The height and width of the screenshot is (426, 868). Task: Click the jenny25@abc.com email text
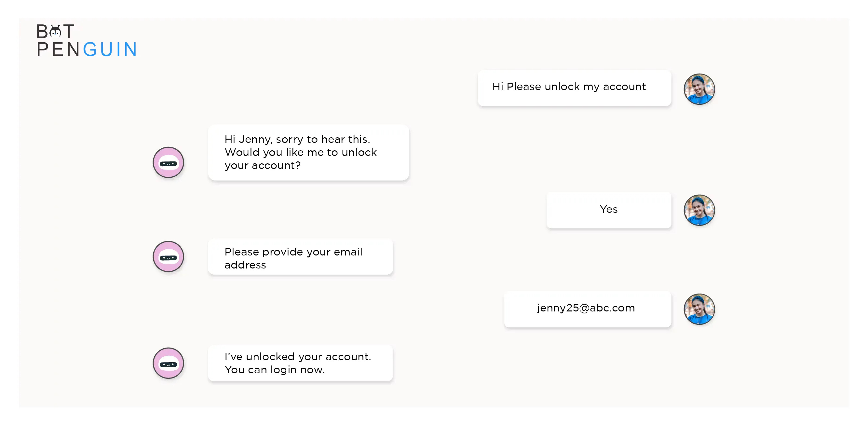pos(586,308)
